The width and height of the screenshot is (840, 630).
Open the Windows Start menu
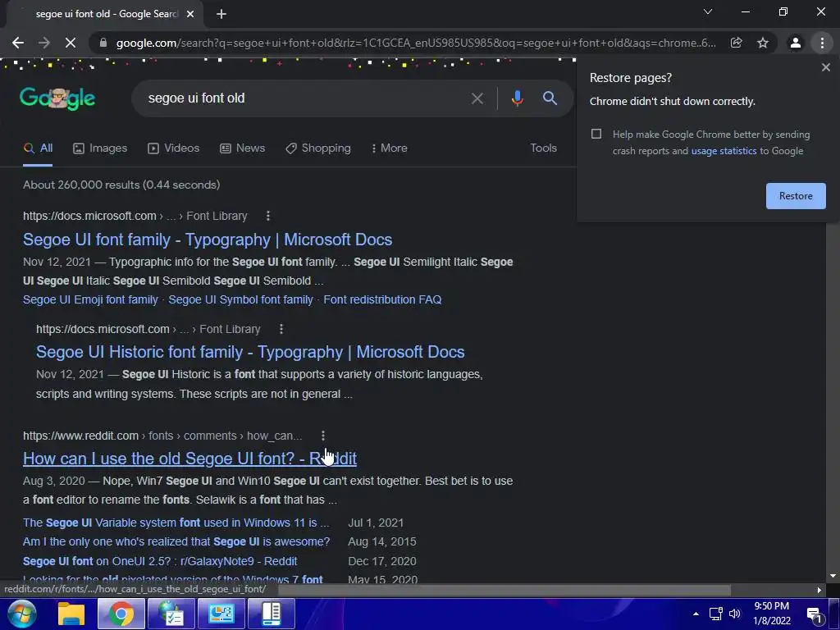pos(21,614)
